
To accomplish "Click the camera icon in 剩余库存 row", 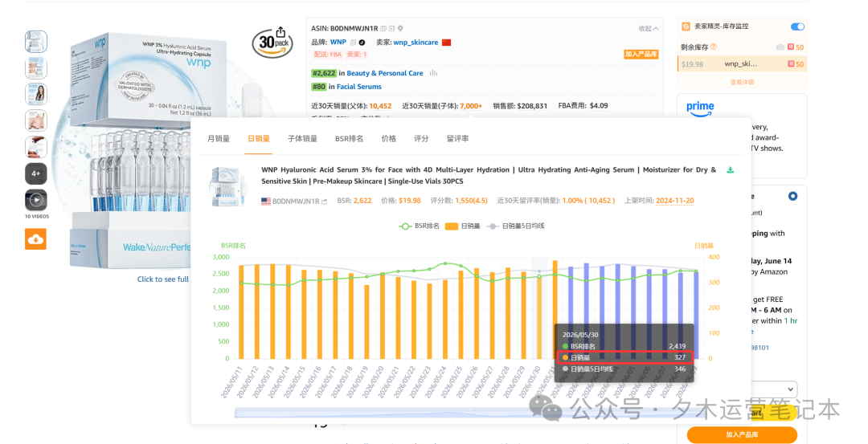I will (780, 47).
